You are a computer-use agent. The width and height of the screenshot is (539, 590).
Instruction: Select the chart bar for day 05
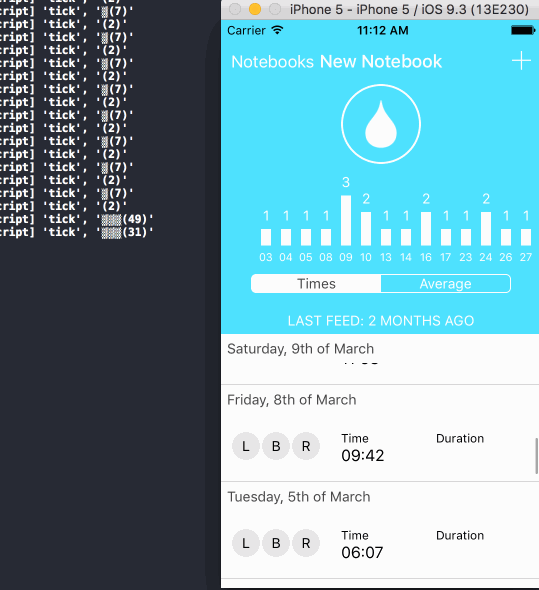(x=306, y=237)
